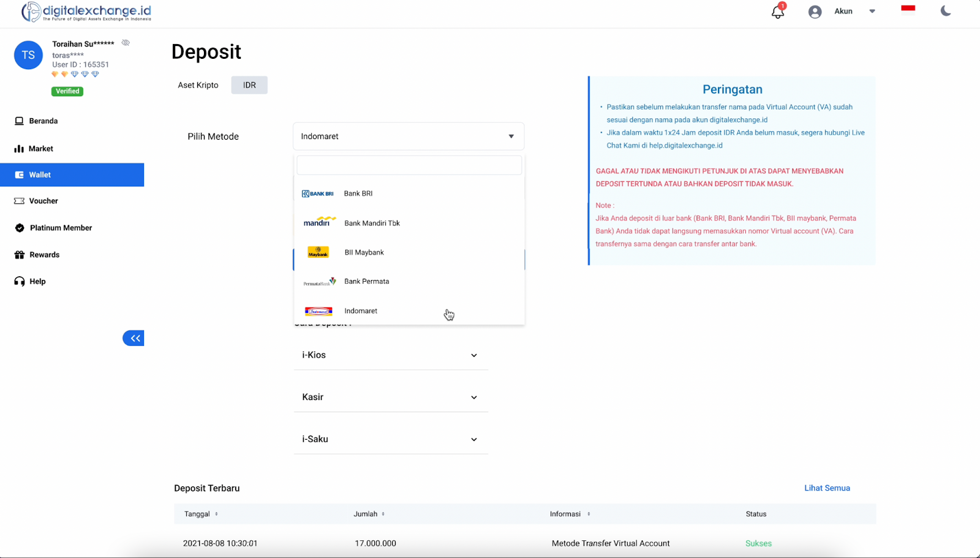Toggle name visibility eye icon
The image size is (980, 558).
(126, 43)
